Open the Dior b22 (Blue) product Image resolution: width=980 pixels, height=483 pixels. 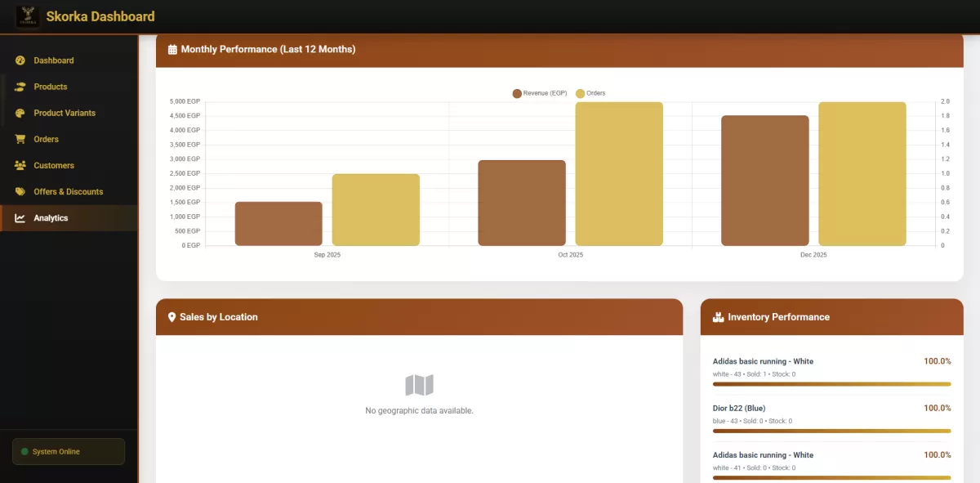pos(740,408)
